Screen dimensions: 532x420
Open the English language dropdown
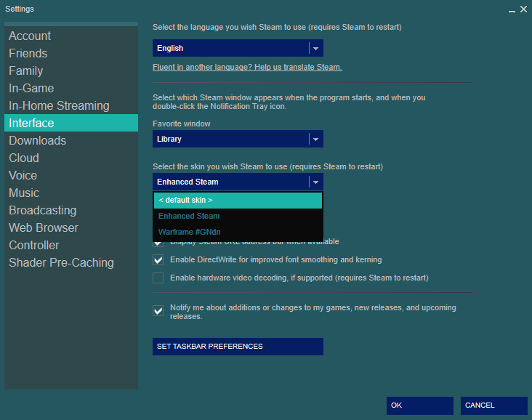(238, 48)
